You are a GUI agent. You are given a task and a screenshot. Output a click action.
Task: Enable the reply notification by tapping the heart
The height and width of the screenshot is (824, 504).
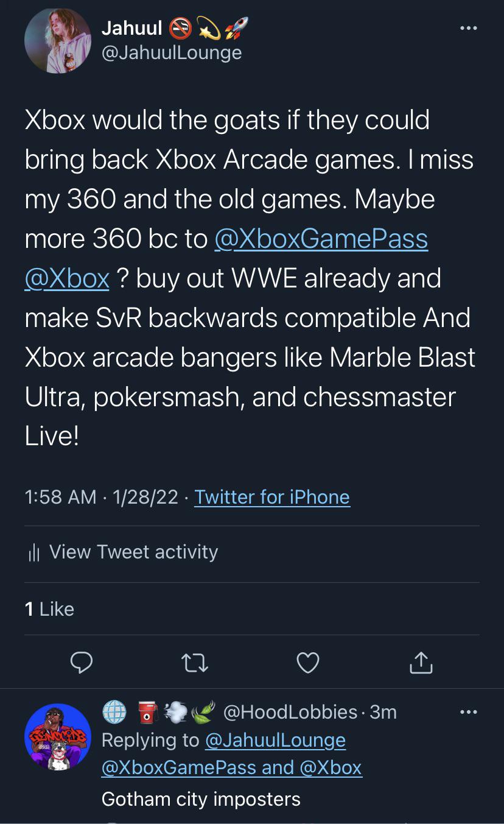click(x=307, y=662)
